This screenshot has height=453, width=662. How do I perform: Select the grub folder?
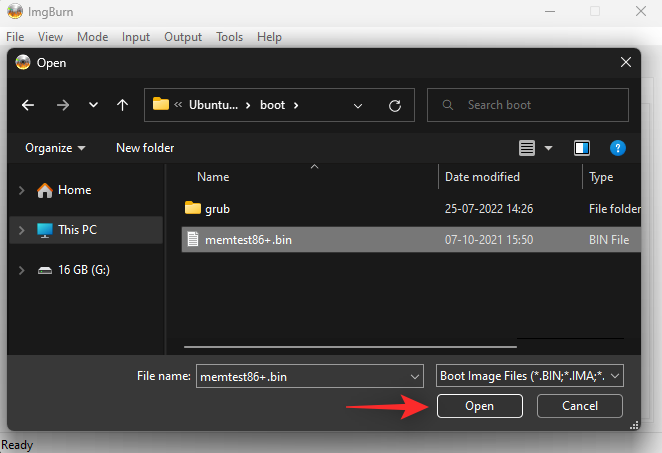[x=217, y=209]
